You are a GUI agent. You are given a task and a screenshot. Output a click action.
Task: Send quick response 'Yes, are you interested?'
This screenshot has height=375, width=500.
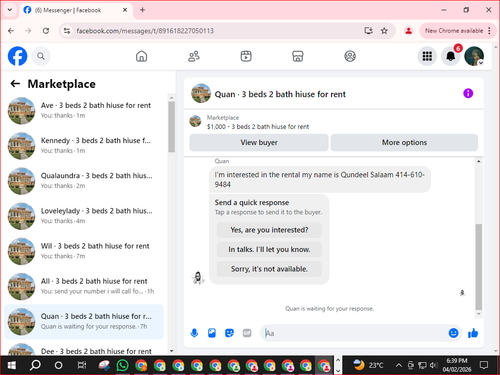(269, 230)
